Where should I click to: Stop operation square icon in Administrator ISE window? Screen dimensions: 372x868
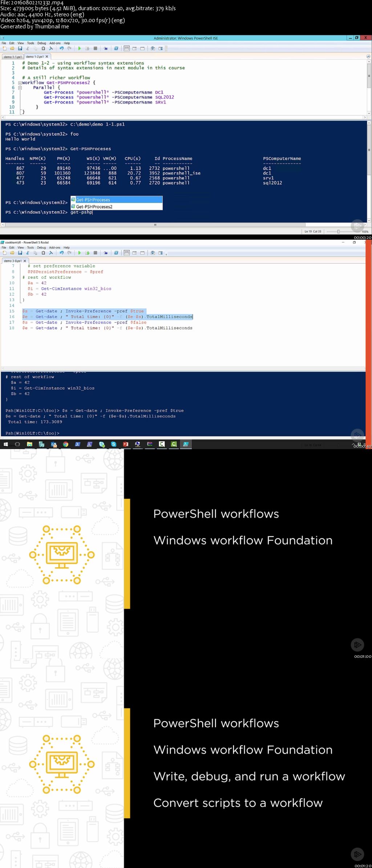pos(96,48)
